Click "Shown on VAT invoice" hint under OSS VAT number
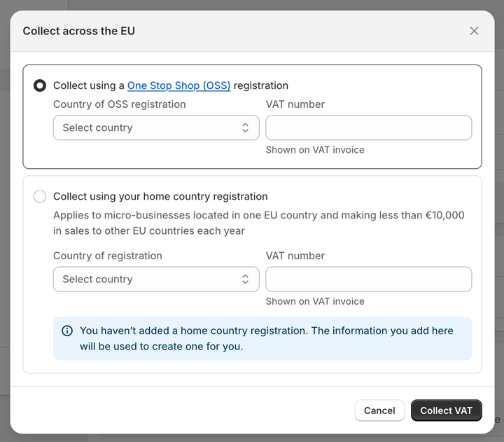This screenshot has height=442, width=504. [x=315, y=150]
